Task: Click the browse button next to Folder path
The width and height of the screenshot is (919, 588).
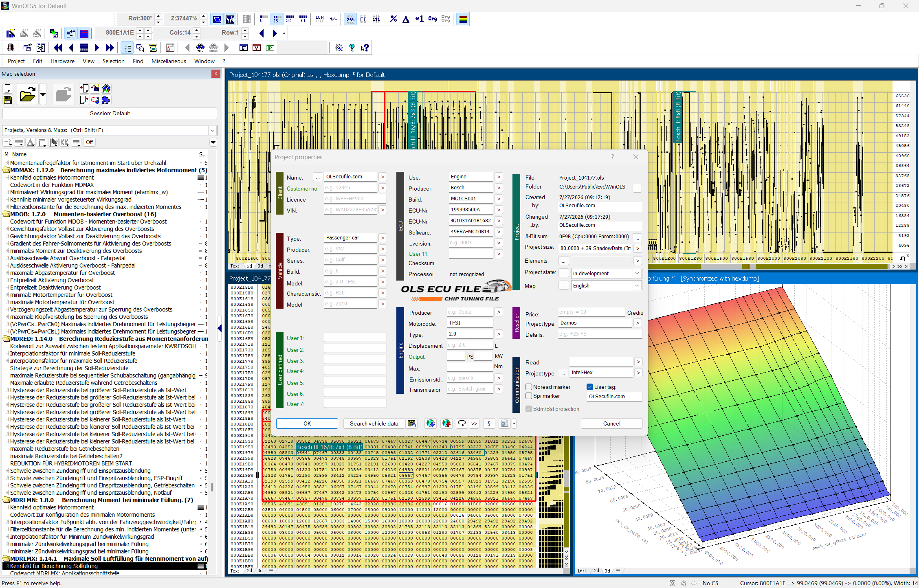Action: (637, 188)
